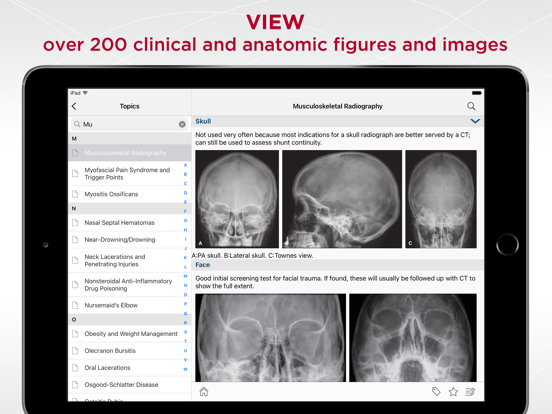The height and width of the screenshot is (414, 552).
Task: View PA skull radiograph image A
Action: pyautogui.click(x=237, y=199)
